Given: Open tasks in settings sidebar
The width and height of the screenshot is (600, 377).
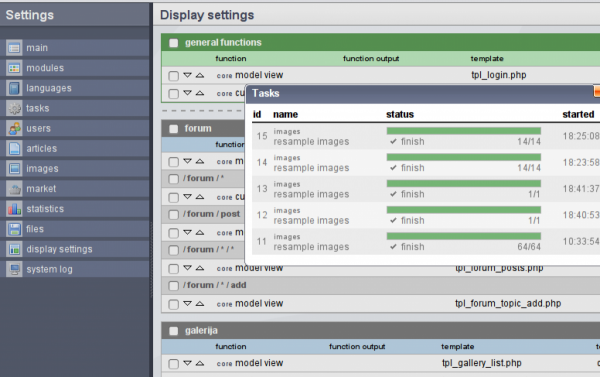Looking at the screenshot, I should 38,108.
